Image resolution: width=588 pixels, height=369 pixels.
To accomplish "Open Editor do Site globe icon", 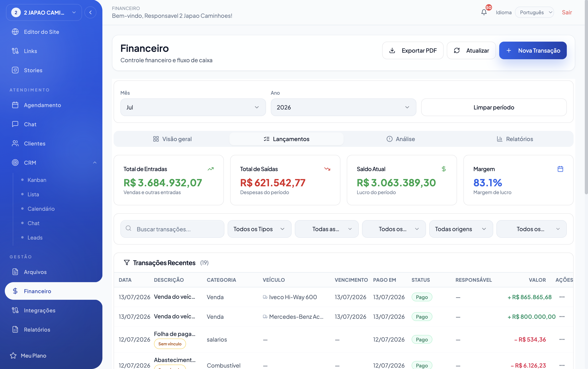I will [x=15, y=32].
